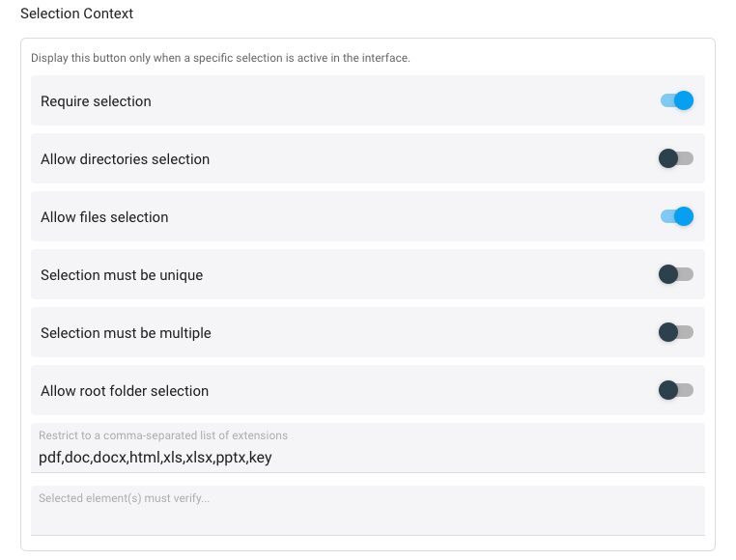This screenshot has height=560, width=736.
Task: Place cursor after key in extensions list
Action: coord(272,458)
